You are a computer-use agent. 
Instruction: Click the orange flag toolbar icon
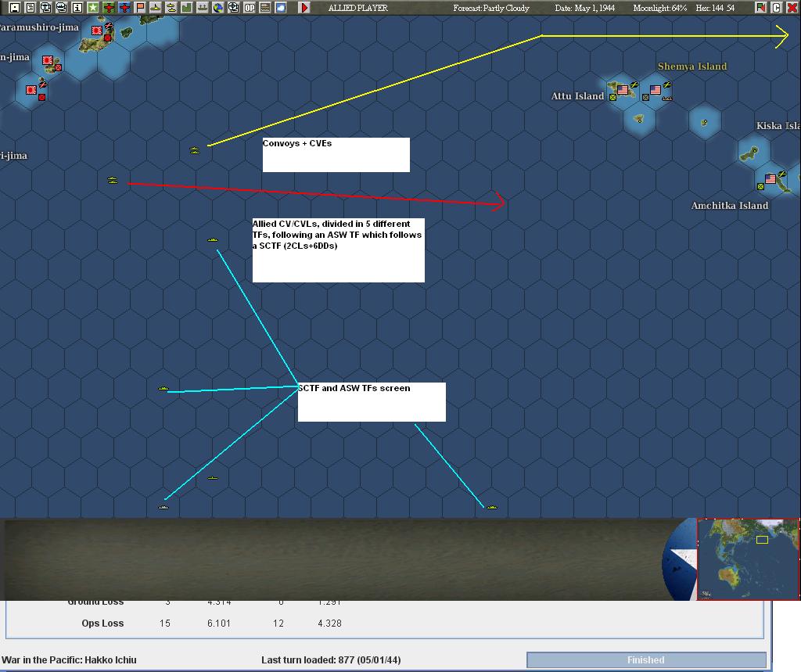pyautogui.click(x=139, y=7)
